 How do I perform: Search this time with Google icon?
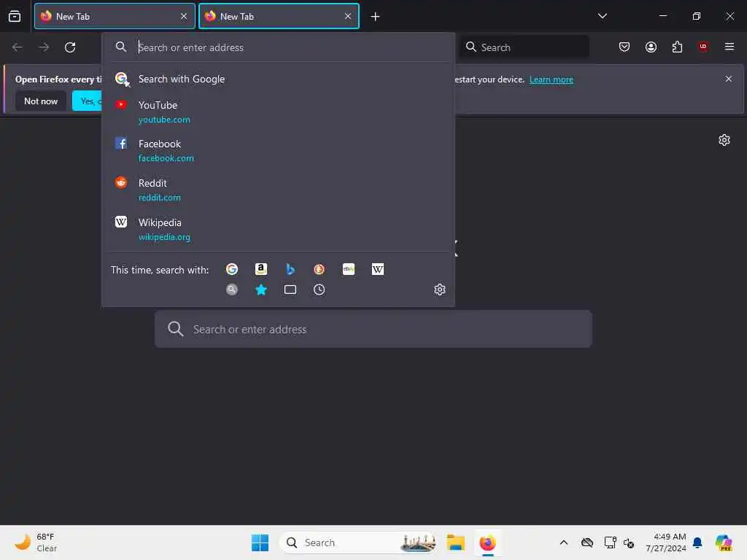coord(232,270)
